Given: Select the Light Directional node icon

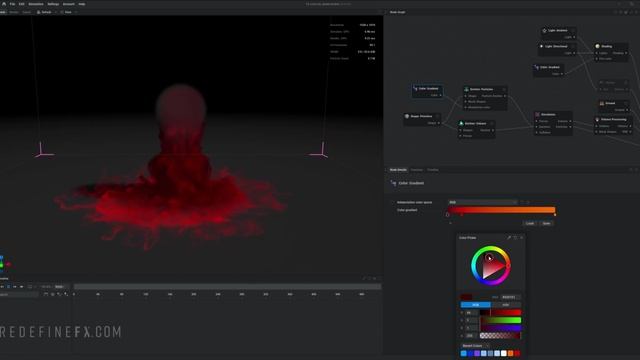Looking at the screenshot, I should click(542, 47).
